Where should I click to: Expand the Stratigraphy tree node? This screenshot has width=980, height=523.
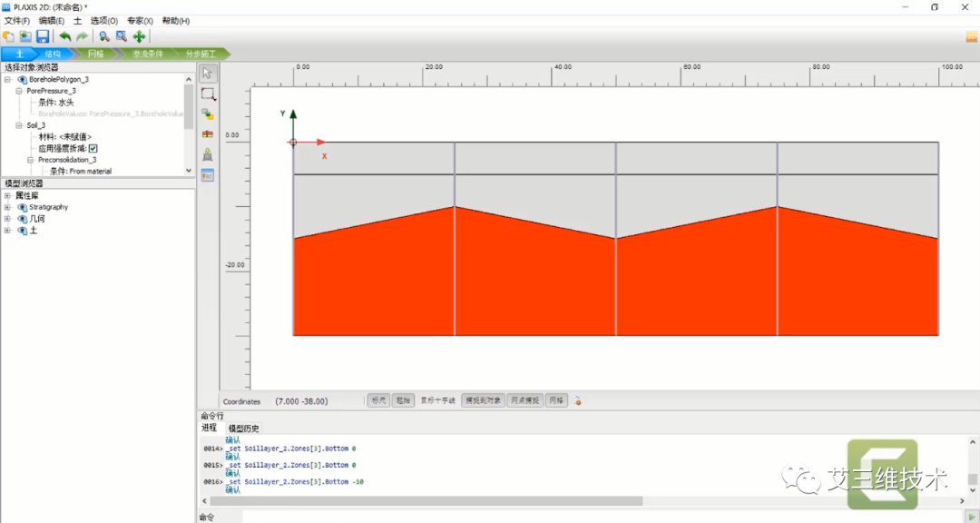point(8,207)
